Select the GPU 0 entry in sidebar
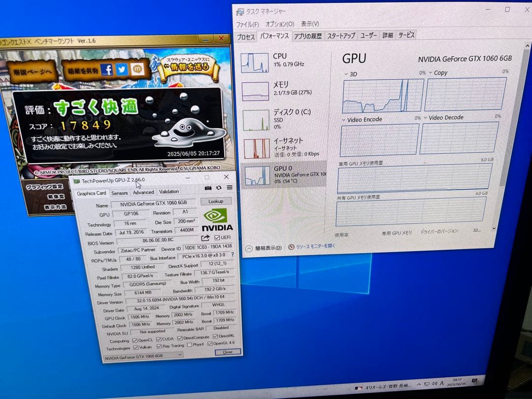The height and width of the screenshot is (399, 532). 284,175
